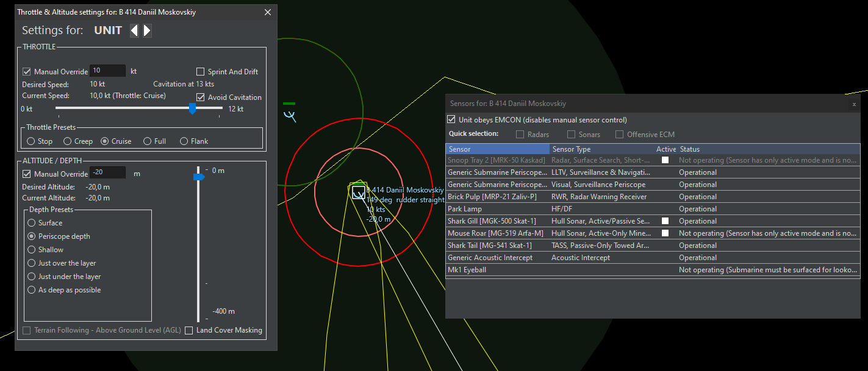The width and height of the screenshot is (868, 371).
Task: Tick the Radars quick selection checkbox
Action: click(x=520, y=134)
